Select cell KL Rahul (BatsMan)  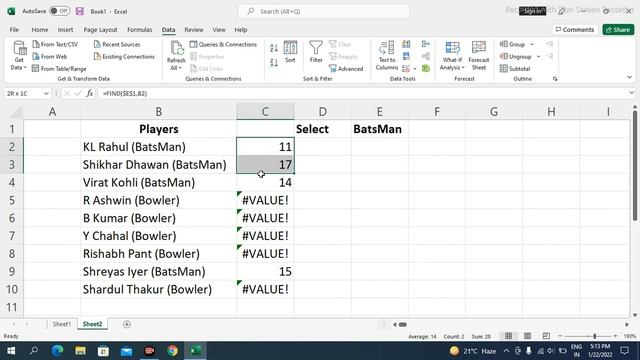[x=158, y=147]
